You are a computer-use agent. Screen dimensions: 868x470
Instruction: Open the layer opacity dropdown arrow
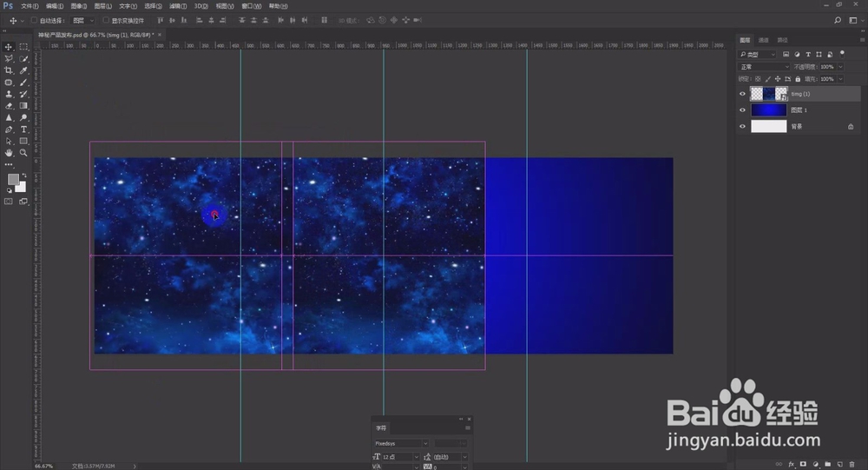click(840, 67)
